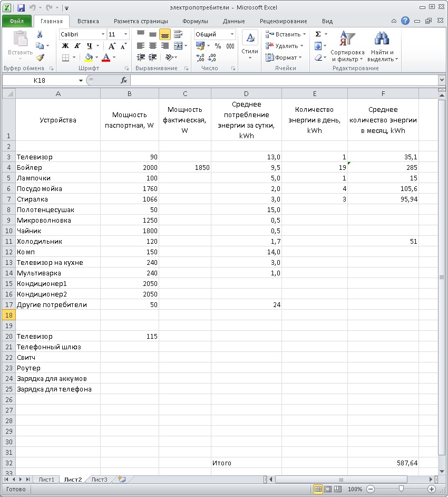448x497 pixels.
Task: Open the Файл menu button
Action: click(16, 21)
